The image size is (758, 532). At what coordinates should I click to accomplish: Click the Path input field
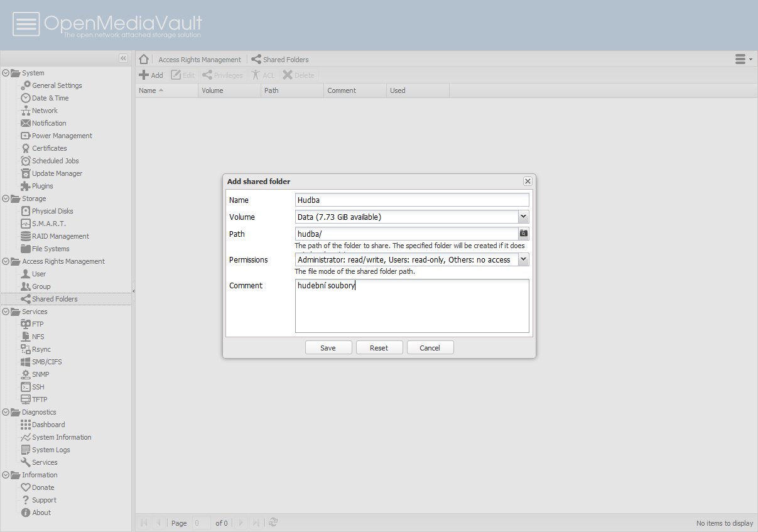407,234
